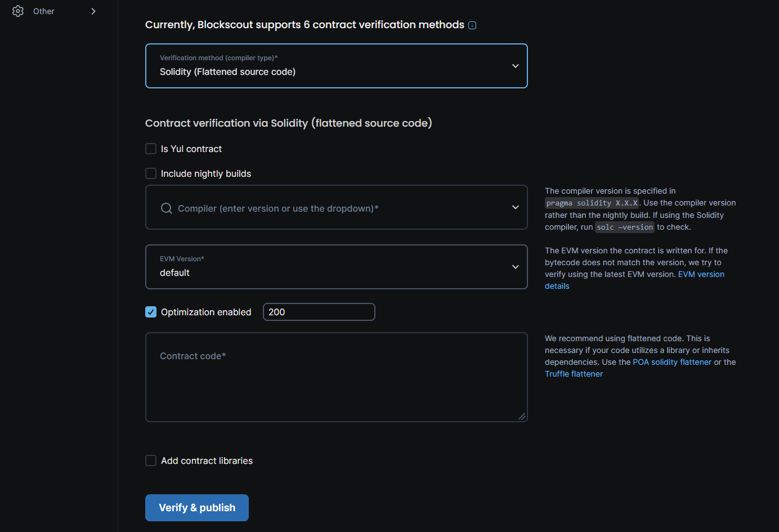Click the optimization runs field showing 200

point(319,312)
